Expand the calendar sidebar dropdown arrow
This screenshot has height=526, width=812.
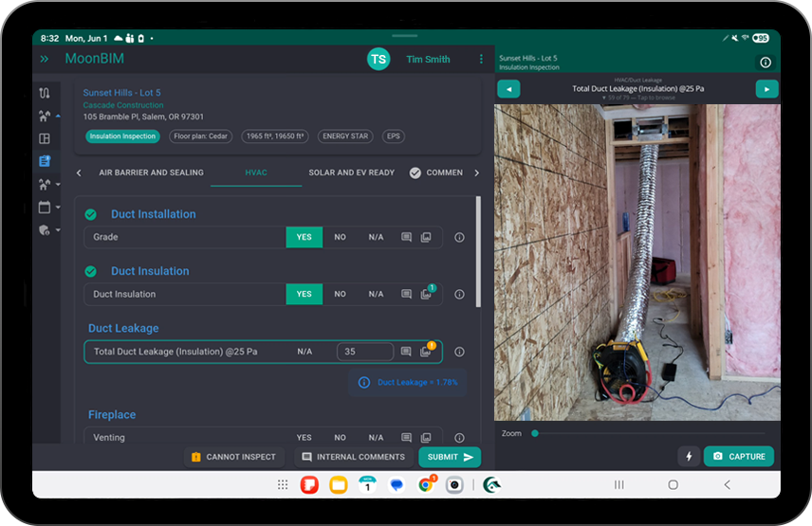click(58, 207)
